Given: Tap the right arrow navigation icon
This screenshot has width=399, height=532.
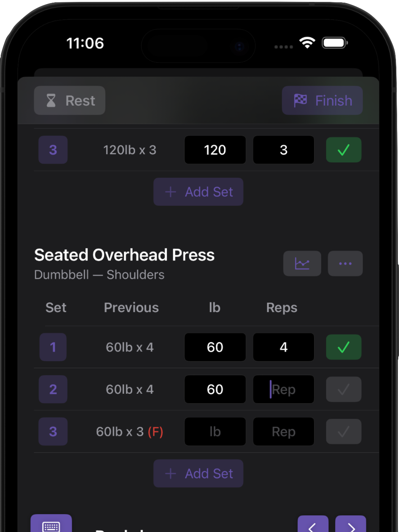Looking at the screenshot, I should click(350, 527).
